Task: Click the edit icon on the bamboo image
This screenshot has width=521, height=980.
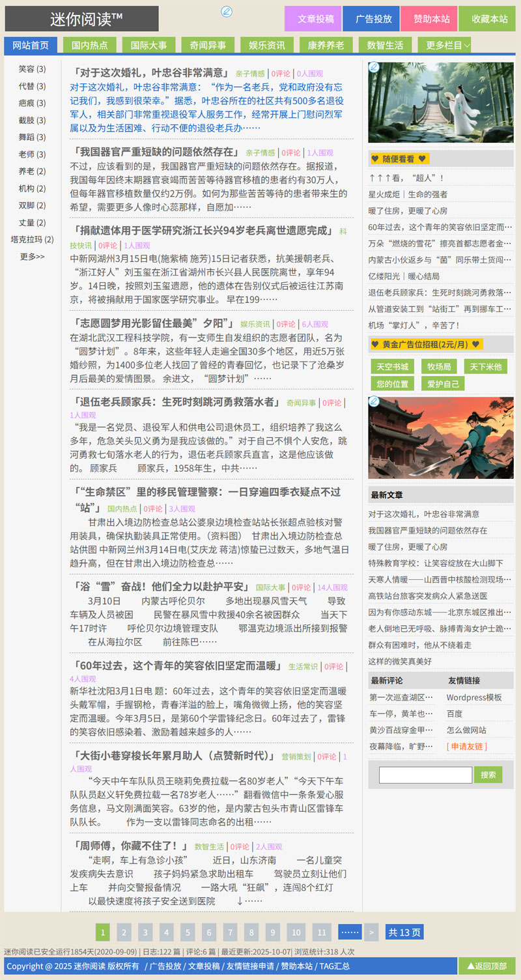Action: pyautogui.click(x=374, y=67)
